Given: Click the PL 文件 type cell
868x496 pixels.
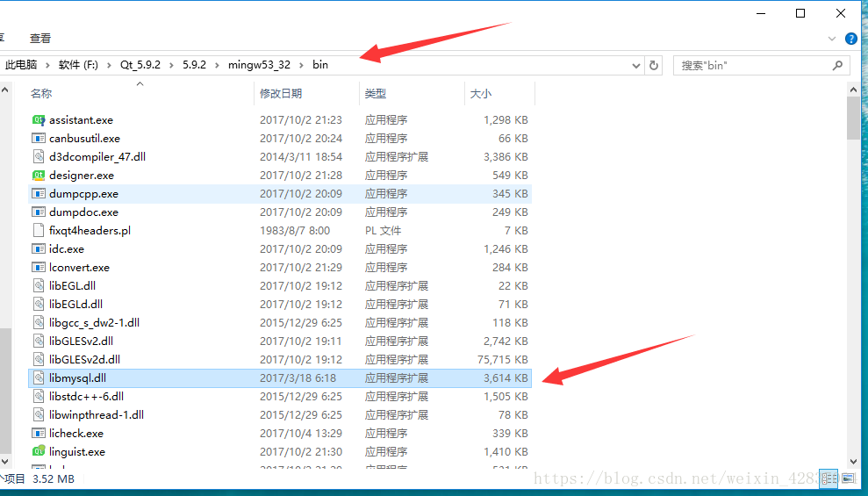Looking at the screenshot, I should (x=383, y=230).
